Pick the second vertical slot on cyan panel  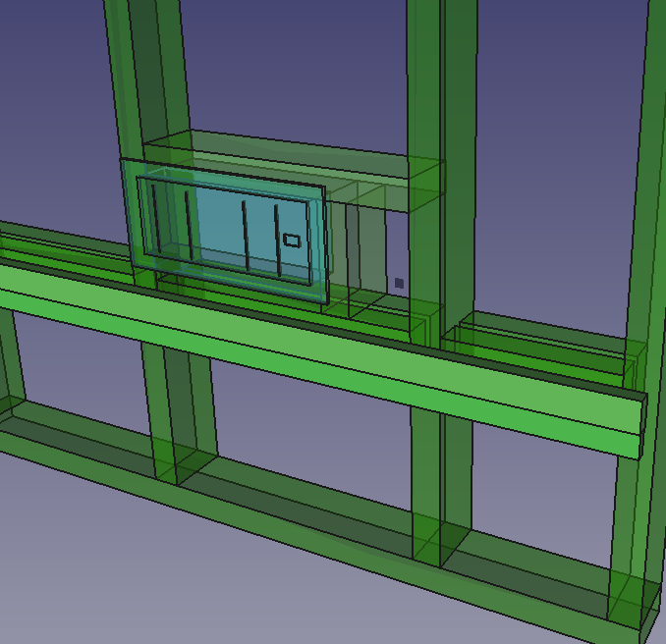click(188, 225)
